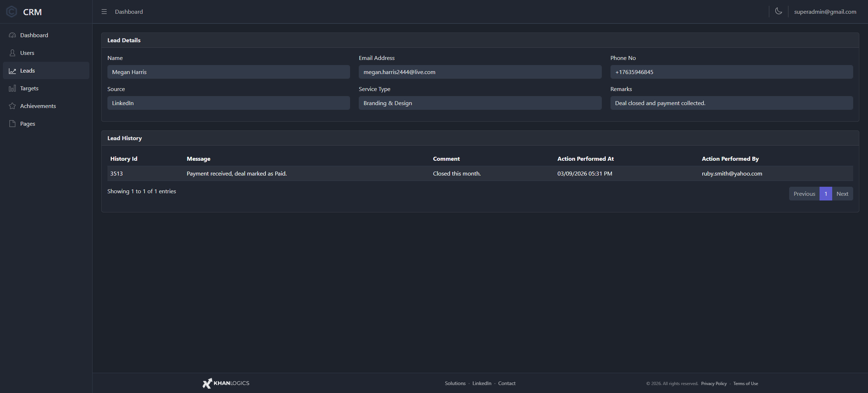Click the Targets bar-chart icon
Image resolution: width=868 pixels, height=393 pixels.
(12, 89)
